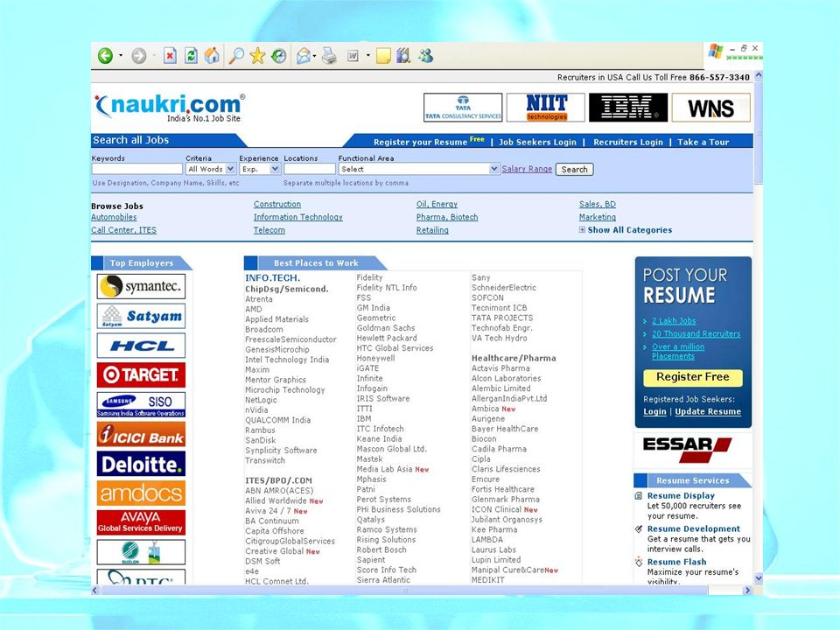Click the Mail envelope icon
Viewport: 840px width, 630px height.
pos(304,56)
